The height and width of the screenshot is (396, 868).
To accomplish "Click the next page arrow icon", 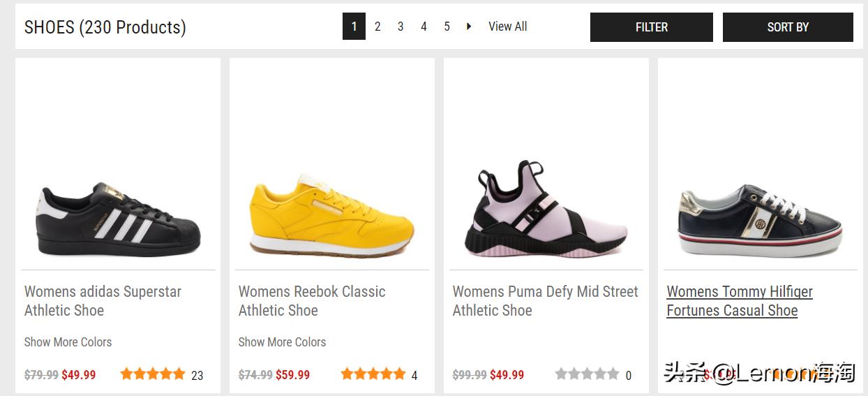I will tap(469, 27).
